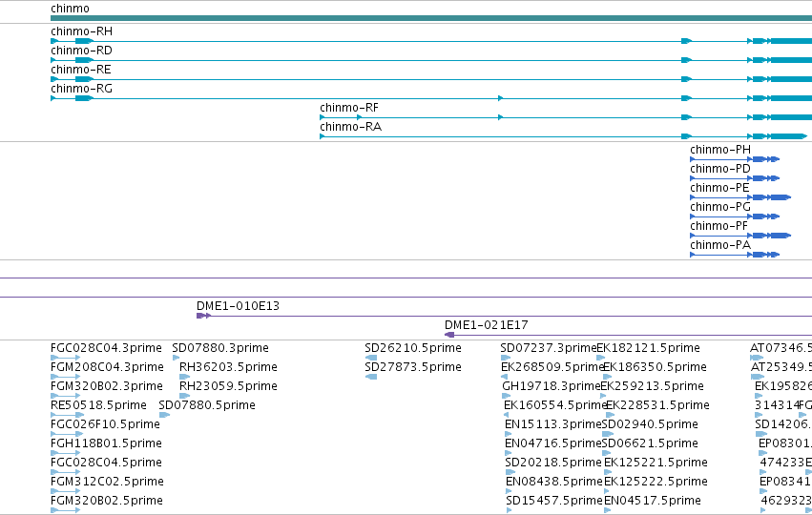Select SD26210.5prime EST label
Viewport: 812px width, 515px height.
point(413,348)
